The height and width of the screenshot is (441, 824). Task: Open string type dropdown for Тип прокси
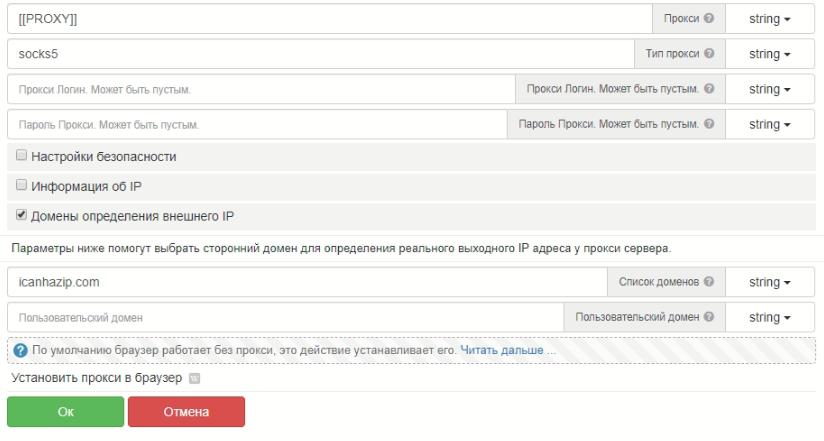[770, 54]
